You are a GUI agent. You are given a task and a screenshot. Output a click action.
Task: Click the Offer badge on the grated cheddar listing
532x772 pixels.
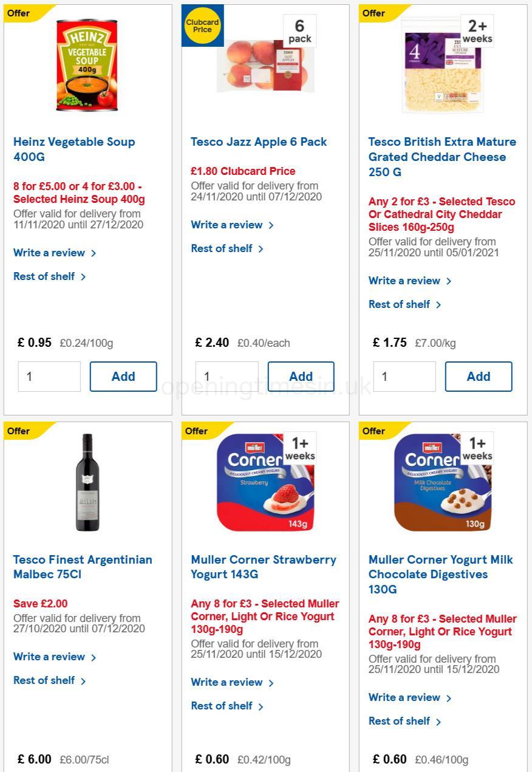click(x=374, y=13)
